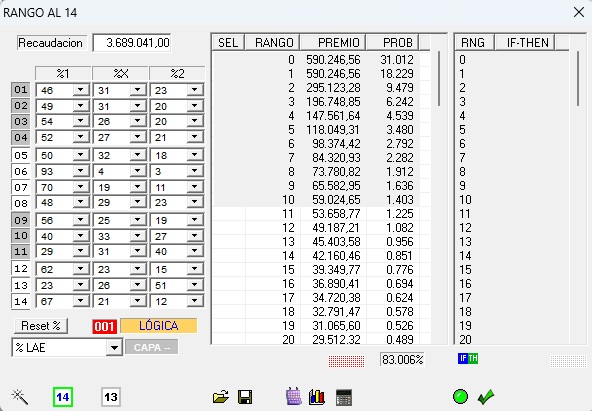Image resolution: width=592 pixels, height=411 pixels.
Task: Open %1 dropdown for match 06
Action: 80,171
